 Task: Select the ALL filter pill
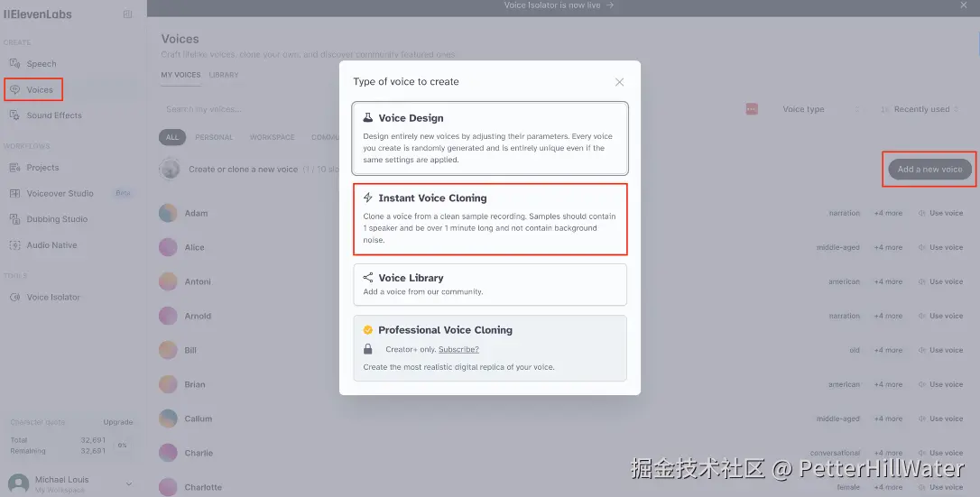172,137
